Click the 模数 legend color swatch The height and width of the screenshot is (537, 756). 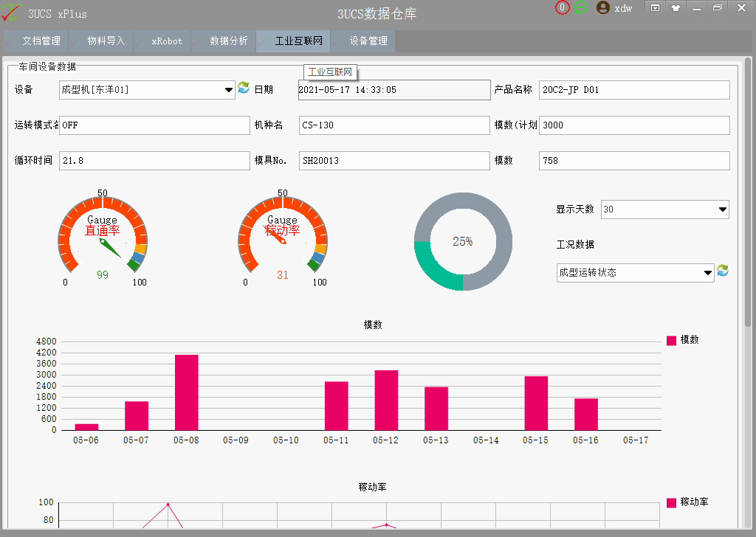tap(671, 340)
